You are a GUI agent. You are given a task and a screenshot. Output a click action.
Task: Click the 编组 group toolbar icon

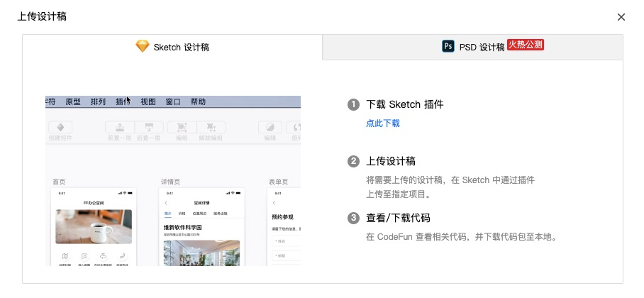click(x=182, y=127)
